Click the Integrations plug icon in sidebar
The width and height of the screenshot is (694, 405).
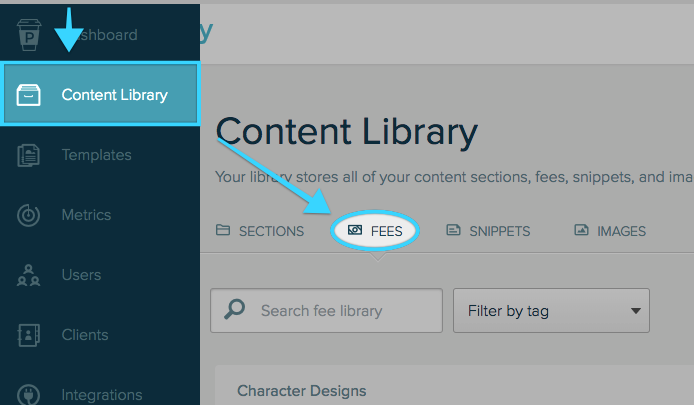click(29, 394)
